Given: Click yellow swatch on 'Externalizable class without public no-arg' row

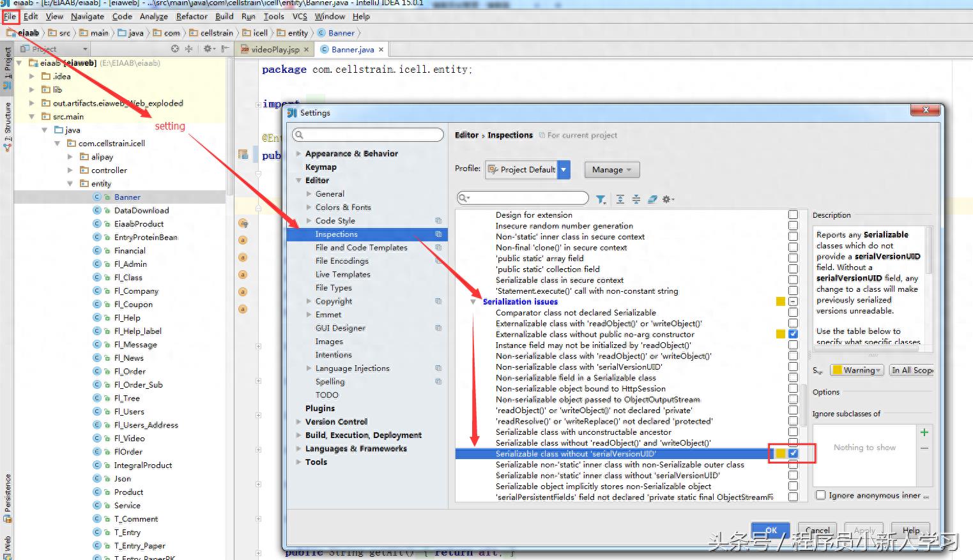Looking at the screenshot, I should point(780,334).
